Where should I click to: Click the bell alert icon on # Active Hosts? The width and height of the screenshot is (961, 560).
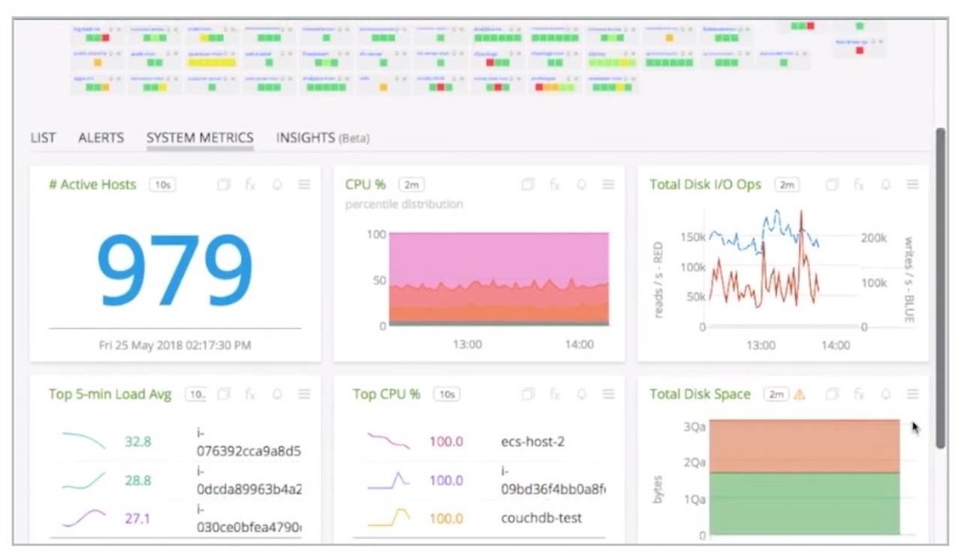(277, 184)
